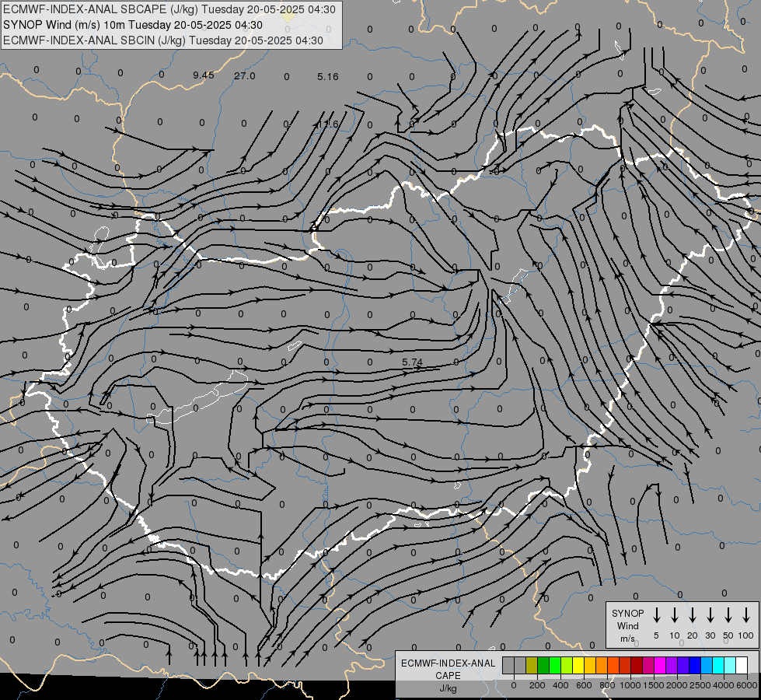Click the 1000 tick label in CAPE scale
Viewport: 761px width, 700px height.
click(630, 685)
